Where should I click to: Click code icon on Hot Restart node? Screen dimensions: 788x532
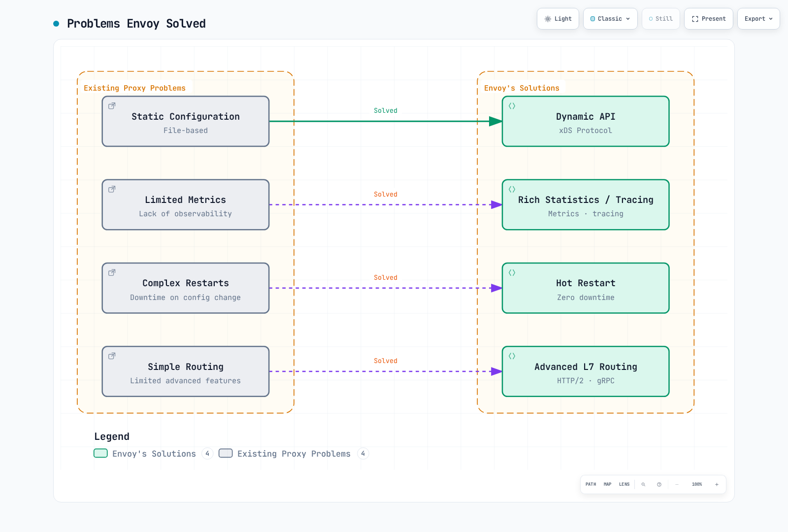coord(512,272)
